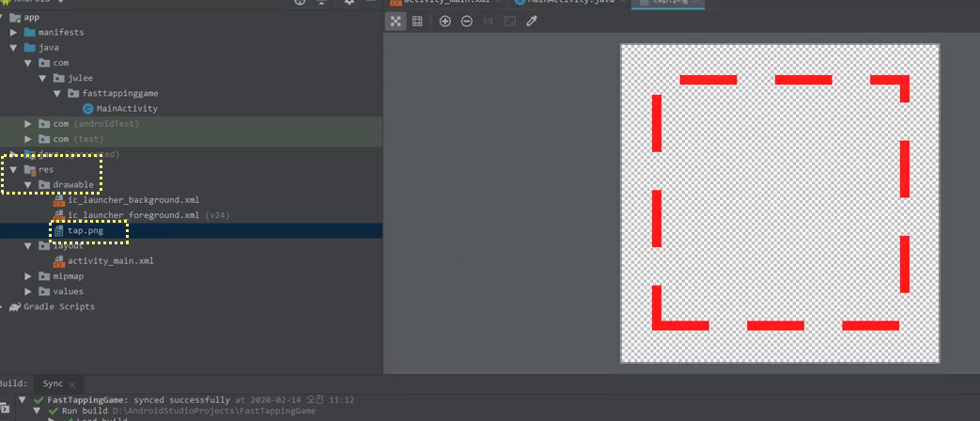Click the com (test) label

click(x=78, y=139)
